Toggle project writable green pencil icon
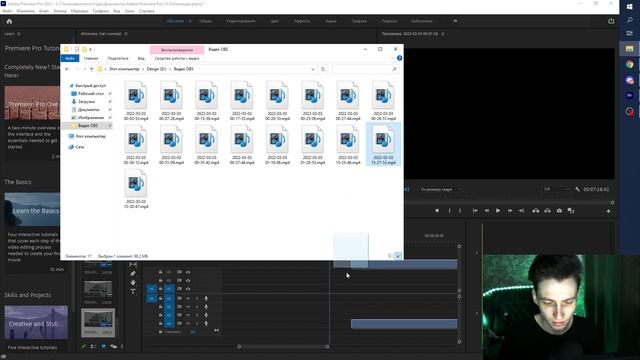The height and width of the screenshot is (360, 640). 84,346
